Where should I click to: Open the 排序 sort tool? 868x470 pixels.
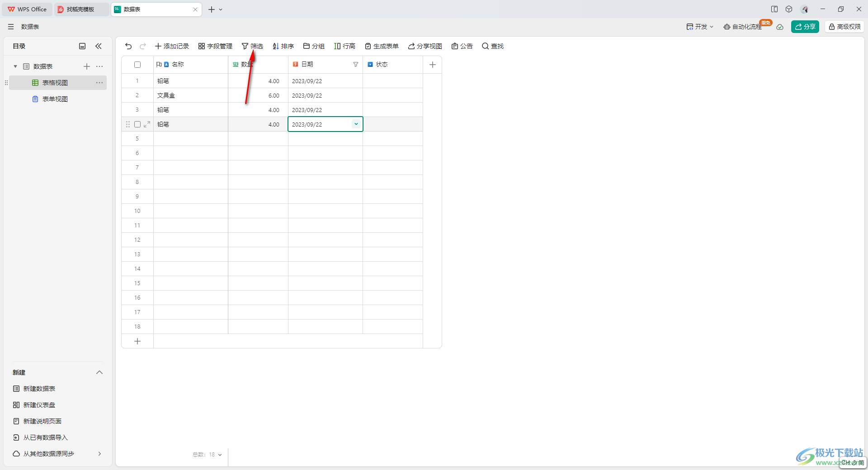pos(283,46)
